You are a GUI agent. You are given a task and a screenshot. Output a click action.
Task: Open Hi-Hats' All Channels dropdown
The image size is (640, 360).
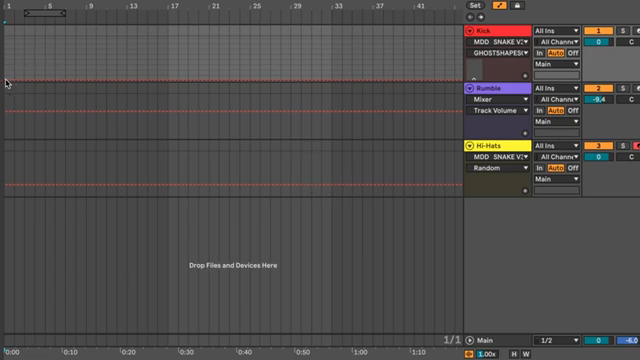tap(557, 157)
